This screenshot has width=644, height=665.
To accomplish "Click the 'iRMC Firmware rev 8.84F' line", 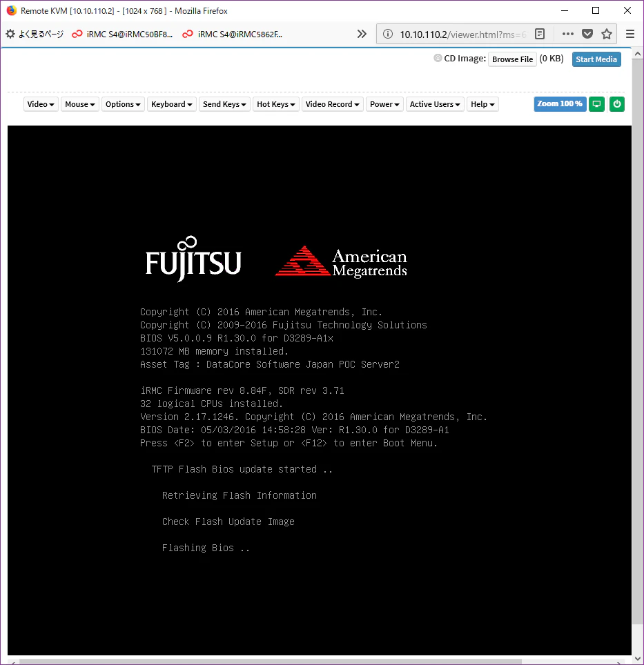I will point(242,390).
